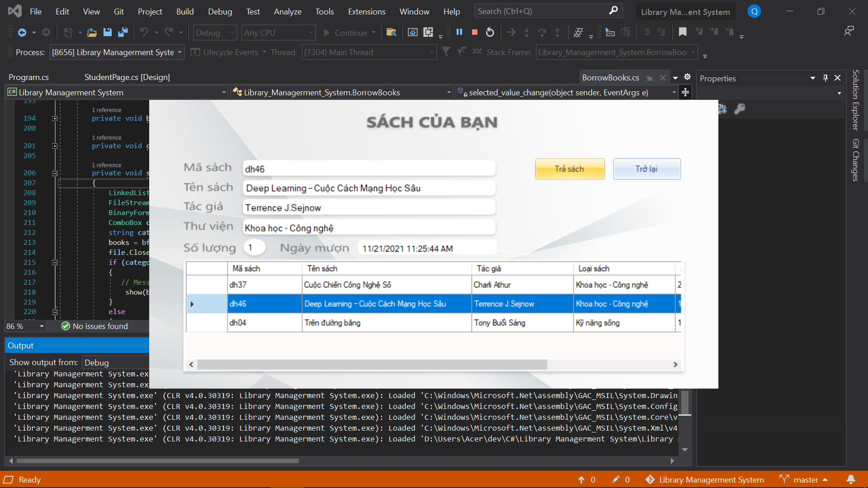Open the editor zoom 86 % dropdown
This screenshot has height=488, width=868.
[42, 326]
